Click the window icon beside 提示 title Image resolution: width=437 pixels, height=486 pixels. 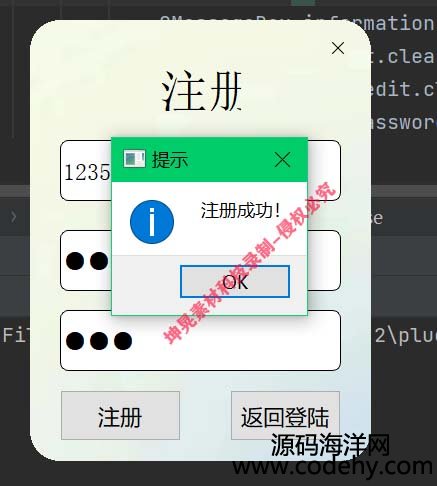134,159
